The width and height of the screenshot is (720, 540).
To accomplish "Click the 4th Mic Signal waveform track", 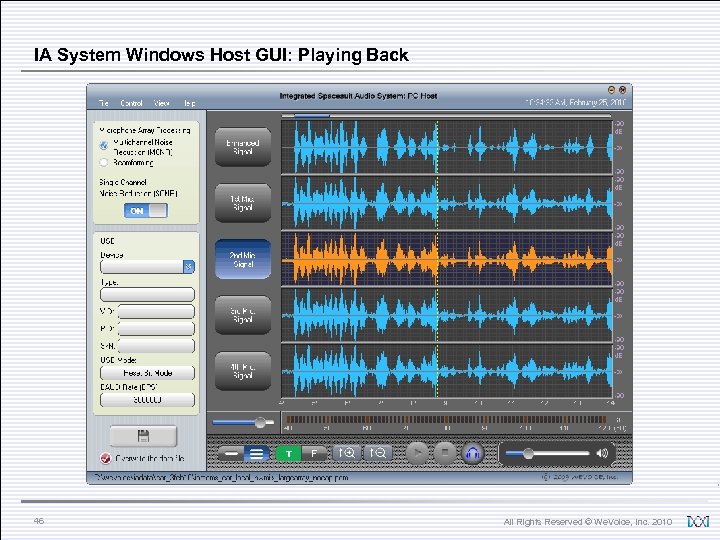I will tap(447, 371).
